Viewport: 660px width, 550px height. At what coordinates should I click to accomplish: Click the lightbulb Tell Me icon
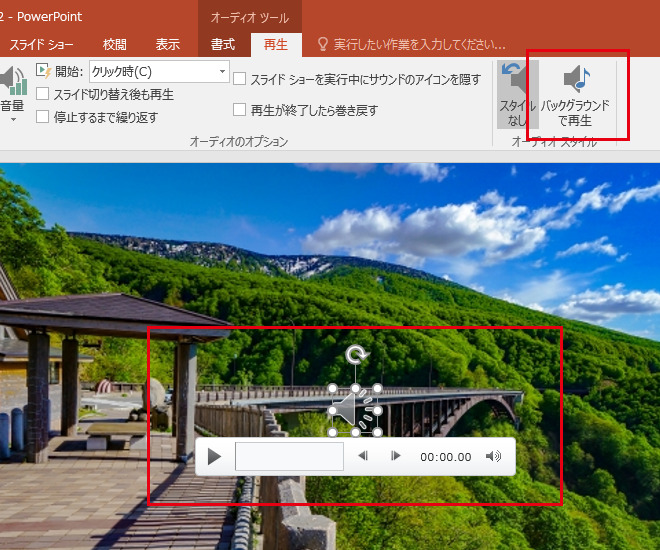(322, 44)
